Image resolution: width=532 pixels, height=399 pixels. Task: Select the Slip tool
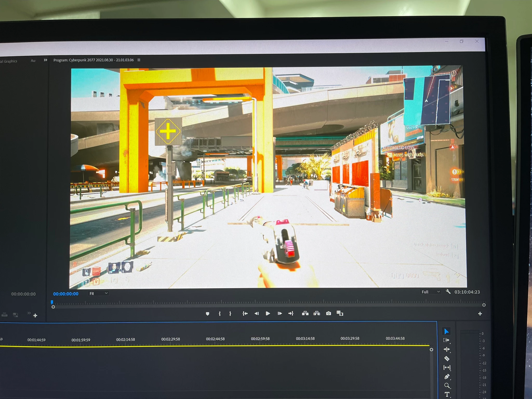click(x=447, y=368)
